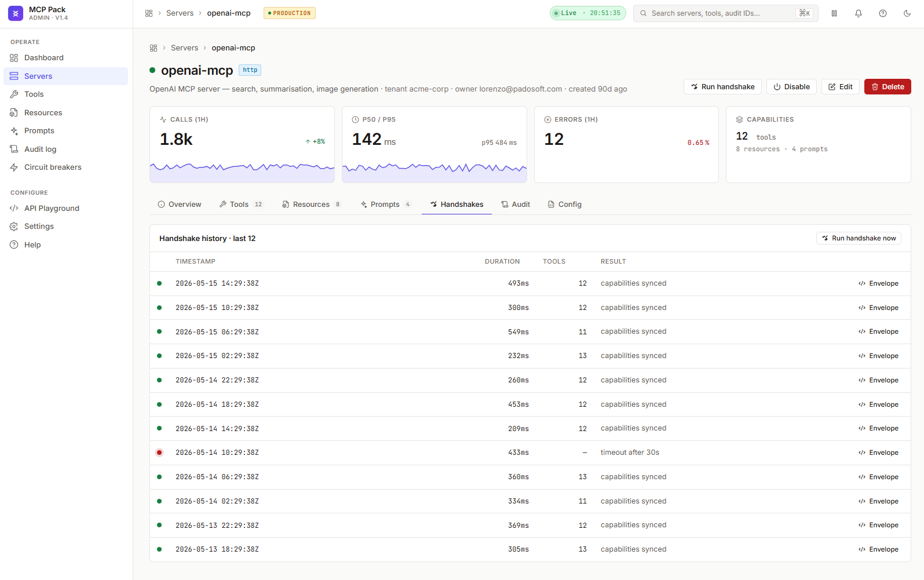
Task: Select the Handshakes tab
Action: pyautogui.click(x=456, y=205)
